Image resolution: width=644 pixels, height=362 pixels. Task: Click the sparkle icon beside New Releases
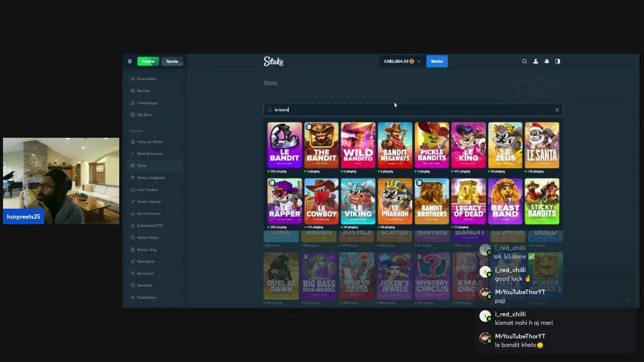click(x=132, y=154)
